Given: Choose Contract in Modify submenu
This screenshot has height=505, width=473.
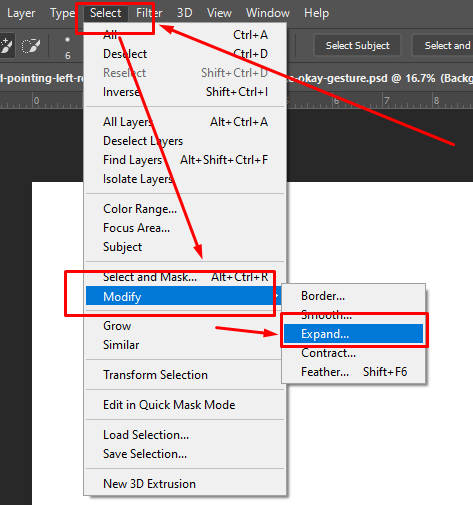Looking at the screenshot, I should [353, 353].
